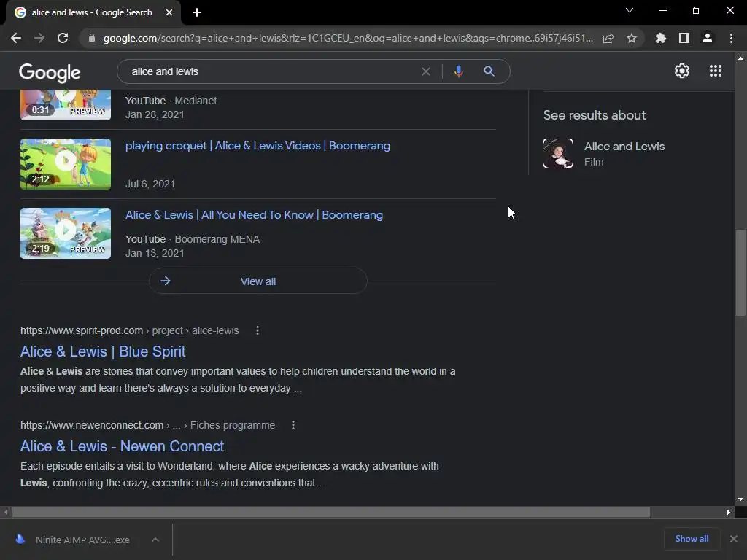Click the scroll down arrow
This screenshot has height=560, width=747.
[x=740, y=499]
